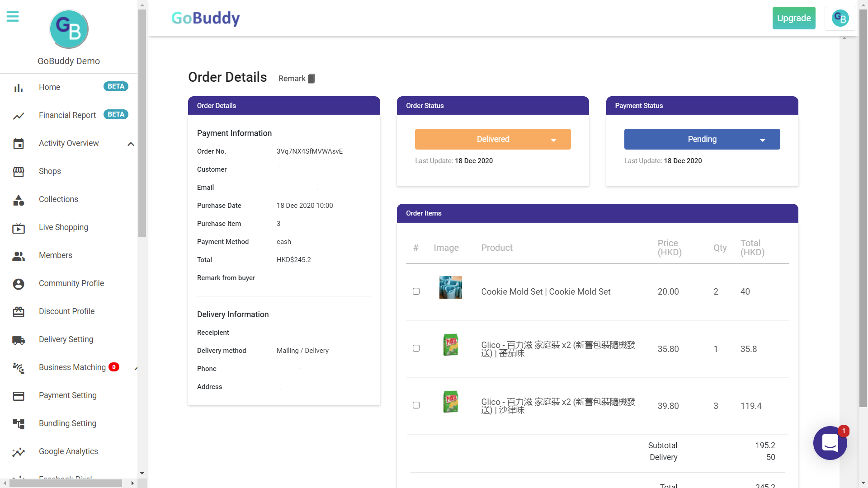Click the GoBuddy logo link
The width and height of the screenshot is (868, 488).
pyautogui.click(x=206, y=18)
